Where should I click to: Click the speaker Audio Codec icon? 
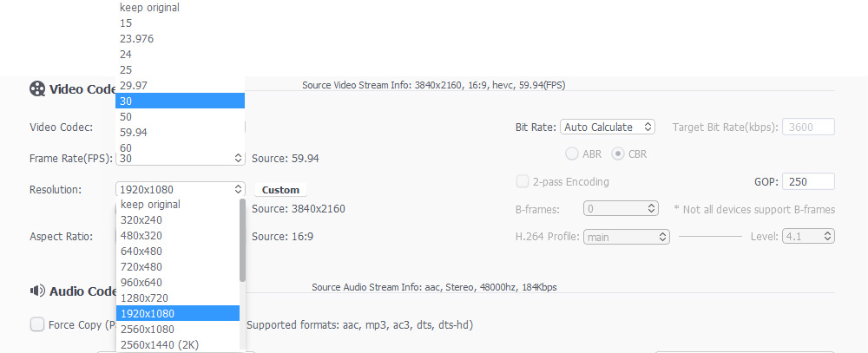37,291
